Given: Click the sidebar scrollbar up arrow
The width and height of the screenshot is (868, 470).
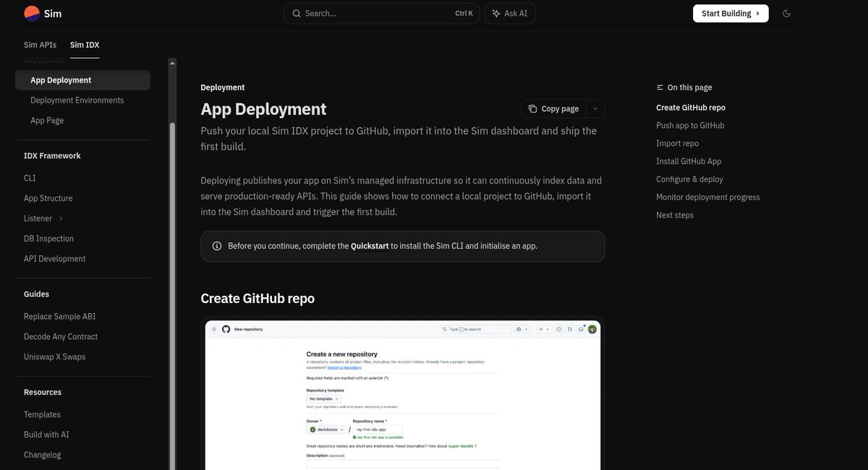Looking at the screenshot, I should tap(172, 63).
